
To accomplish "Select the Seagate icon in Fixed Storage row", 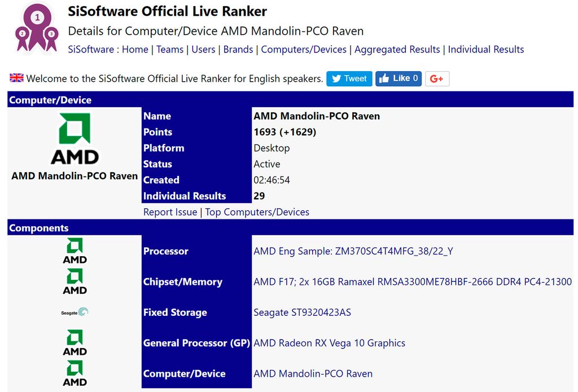I will [74, 311].
